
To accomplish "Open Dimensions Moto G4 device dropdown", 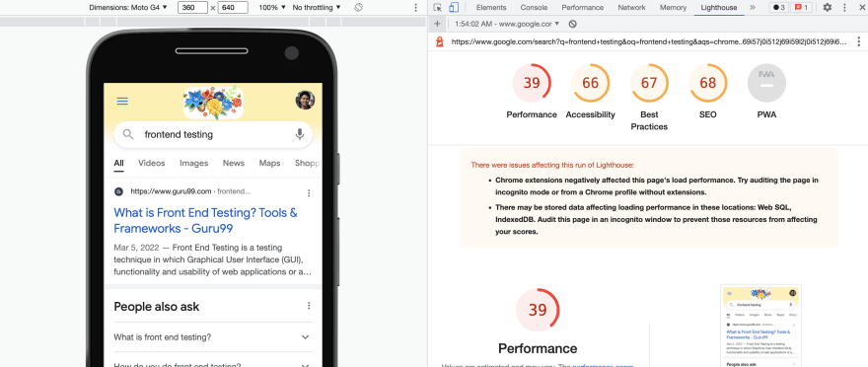I will (128, 8).
